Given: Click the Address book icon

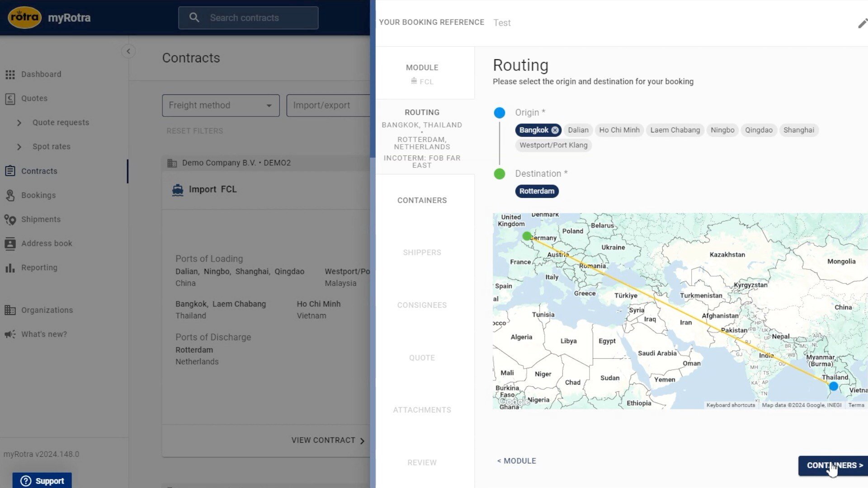Looking at the screenshot, I should tap(10, 244).
